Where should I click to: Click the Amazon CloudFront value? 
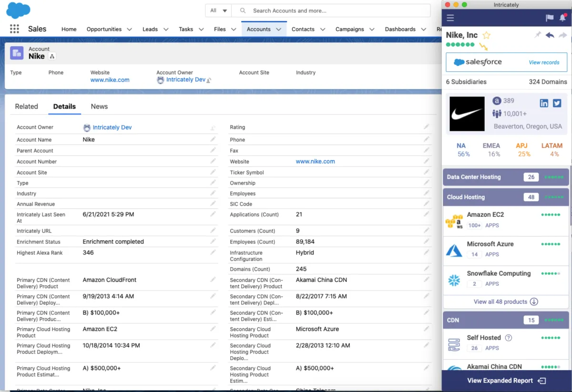click(x=109, y=280)
